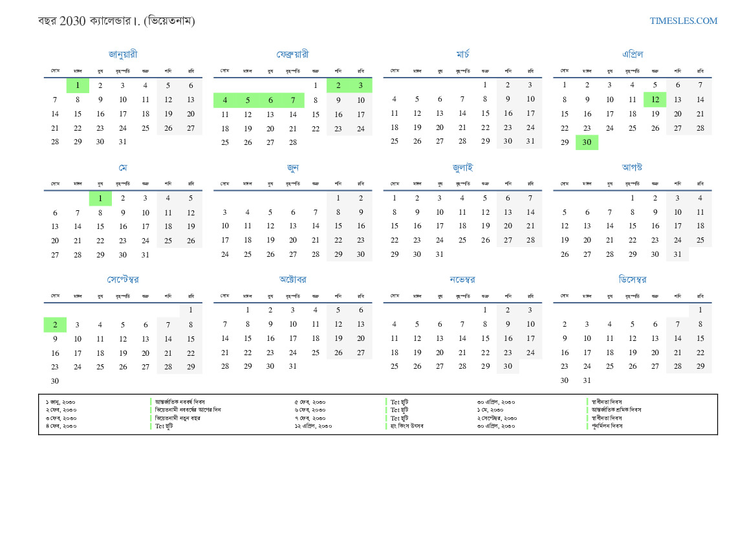This screenshot has height=535, width=756.
Task: Click highlighted February 6 holiday cell
Action: 270,100
